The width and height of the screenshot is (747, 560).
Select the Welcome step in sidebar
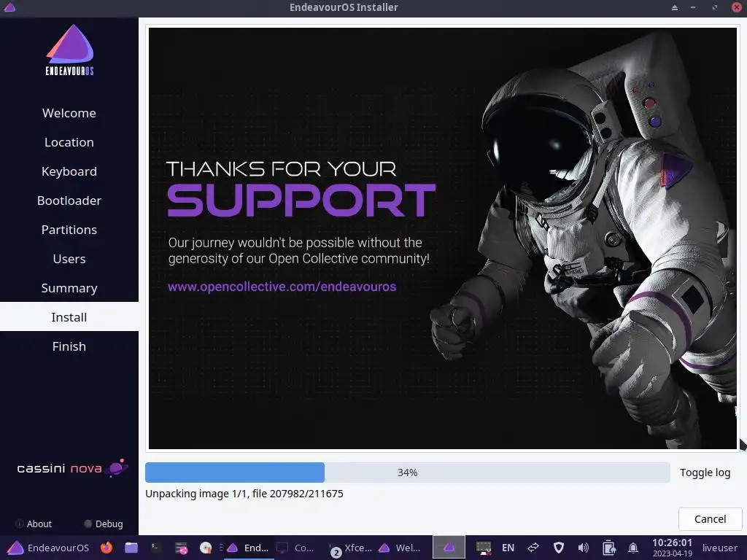69,113
